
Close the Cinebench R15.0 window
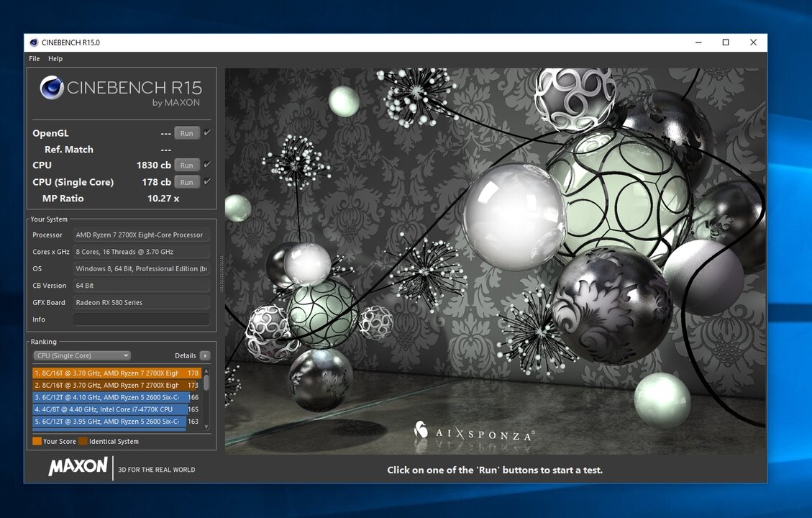click(754, 42)
